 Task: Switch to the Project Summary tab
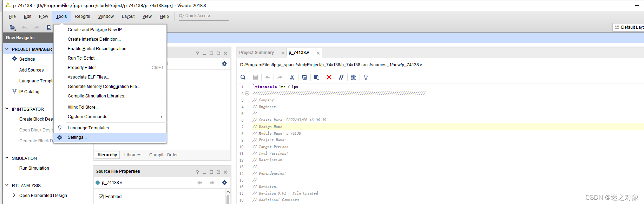(256, 53)
